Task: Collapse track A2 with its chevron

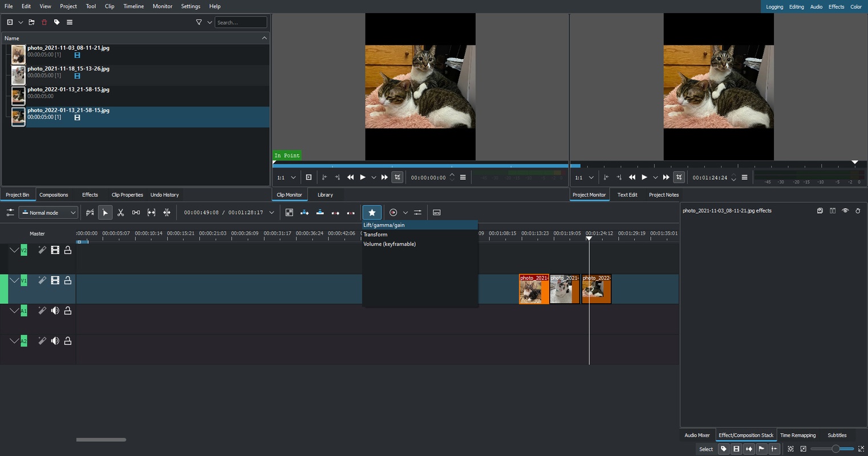Action: click(x=14, y=341)
